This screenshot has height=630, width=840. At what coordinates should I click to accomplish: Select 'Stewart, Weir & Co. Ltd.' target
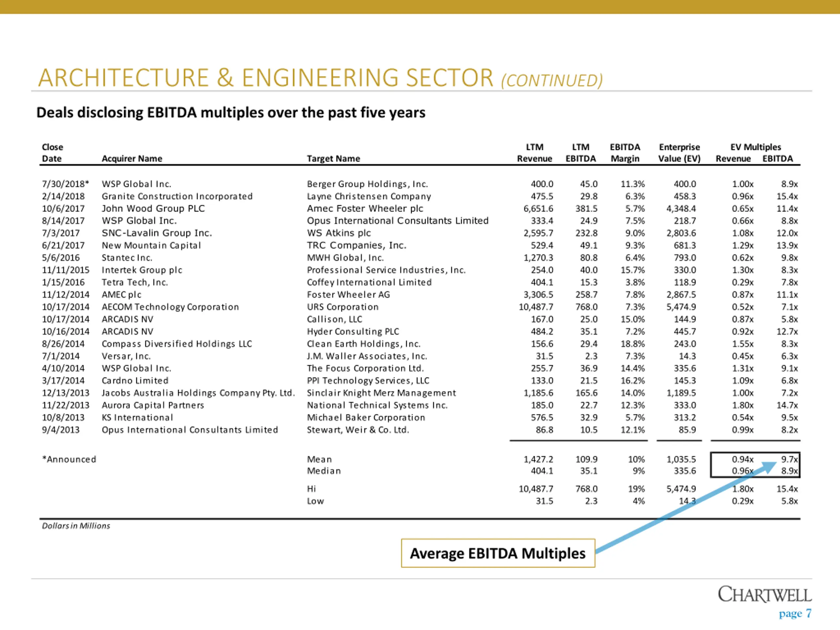358,430
